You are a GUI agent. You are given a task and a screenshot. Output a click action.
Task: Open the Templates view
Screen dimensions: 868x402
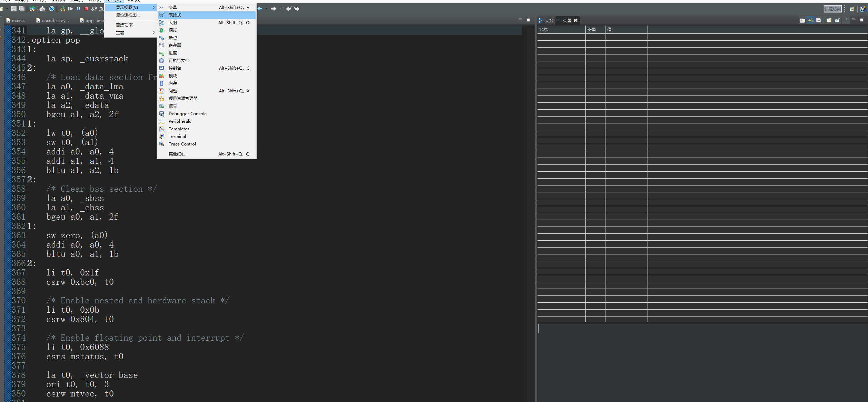tap(207, 129)
